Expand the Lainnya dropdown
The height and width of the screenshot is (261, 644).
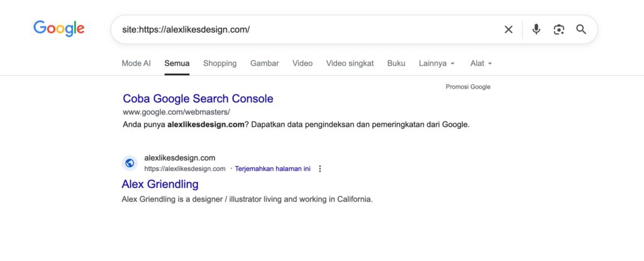coord(437,64)
